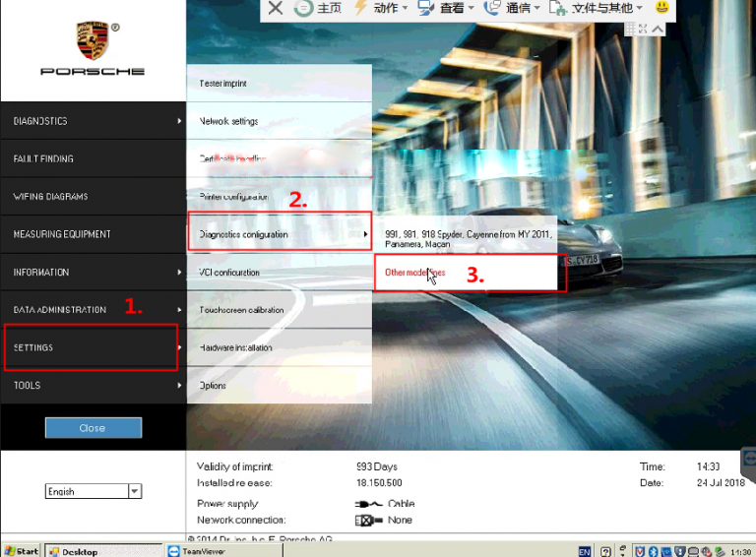
Task: Open Options entry in settings submenu
Action: pos(280,385)
